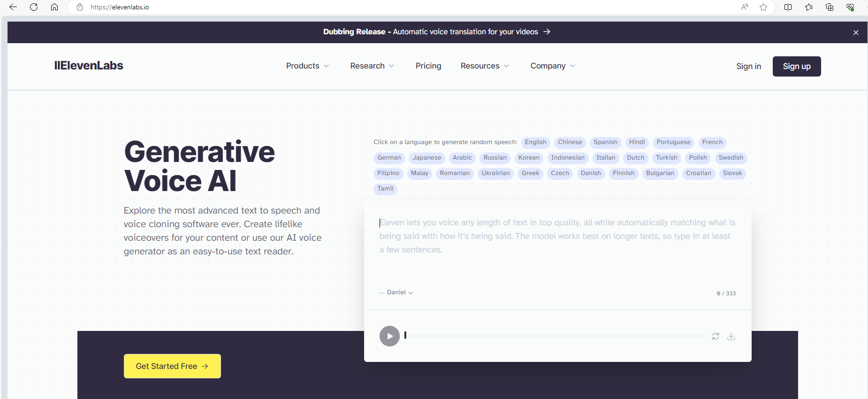Image resolution: width=868 pixels, height=399 pixels.
Task: Open the Dubbing Release announcement link
Action: coord(436,32)
